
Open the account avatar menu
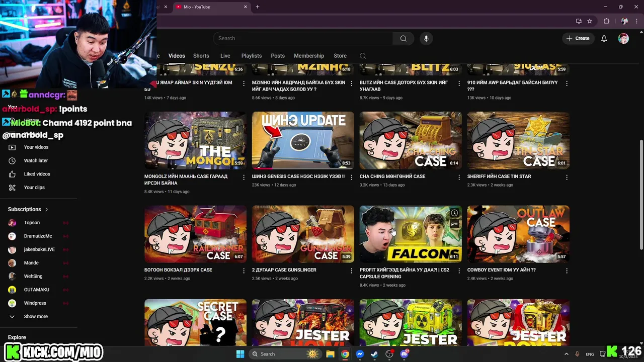tap(623, 38)
